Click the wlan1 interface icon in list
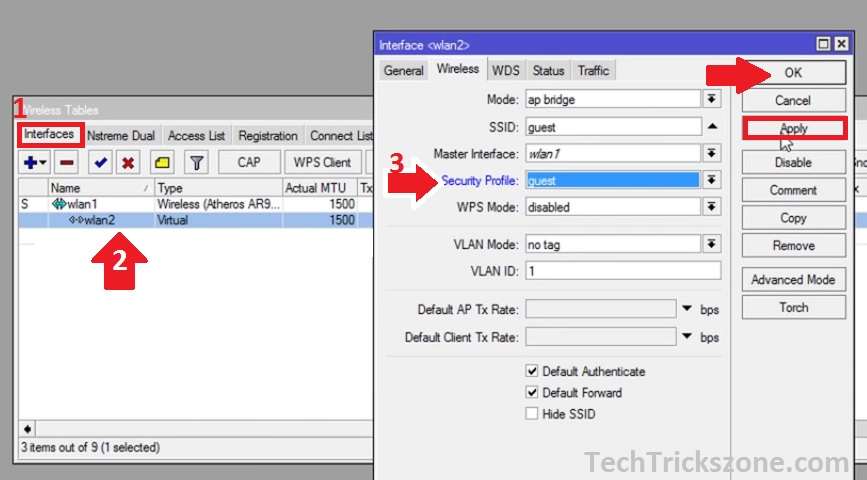 point(58,204)
